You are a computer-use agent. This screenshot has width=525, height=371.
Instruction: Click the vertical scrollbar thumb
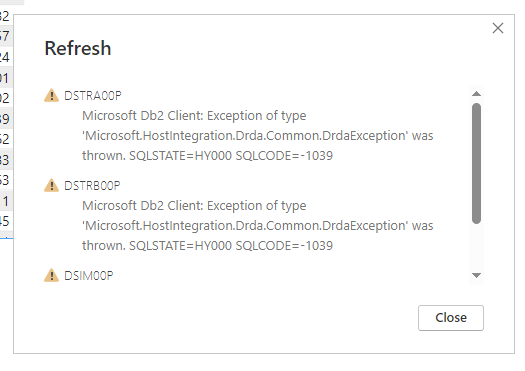476,163
